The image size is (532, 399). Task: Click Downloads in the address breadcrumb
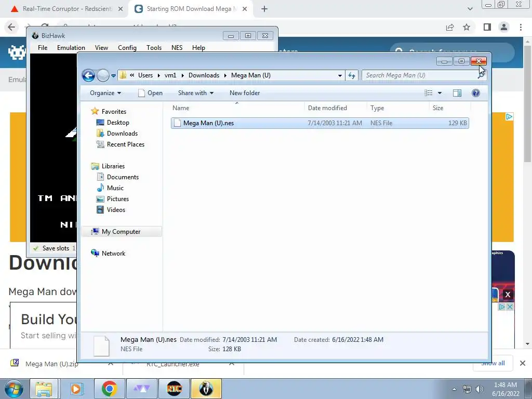[204, 75]
